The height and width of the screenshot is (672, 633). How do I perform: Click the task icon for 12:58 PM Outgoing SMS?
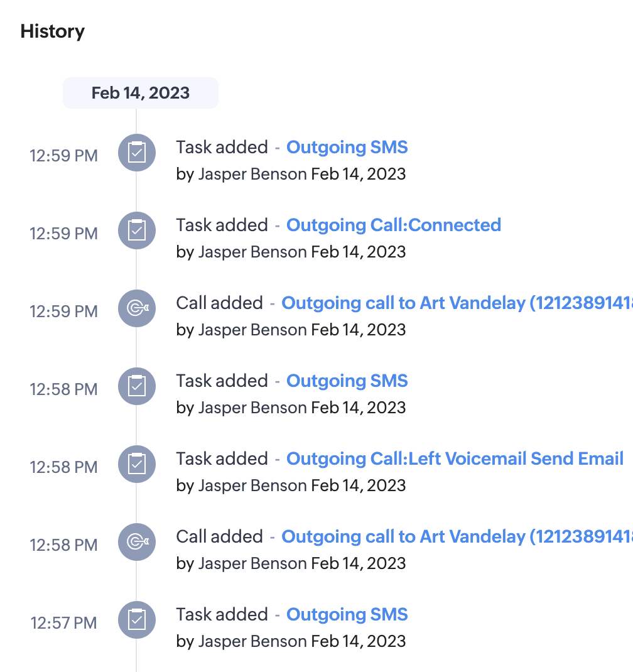click(x=137, y=386)
